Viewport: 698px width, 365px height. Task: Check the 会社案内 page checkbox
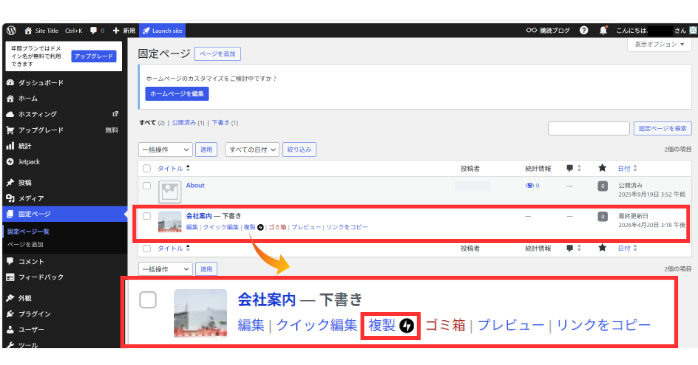point(146,216)
